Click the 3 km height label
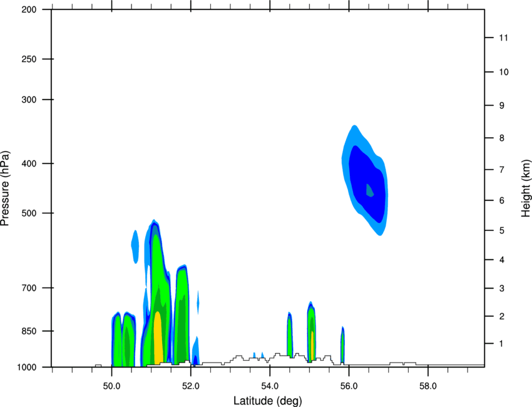This screenshot has width=532, height=407. [x=502, y=289]
